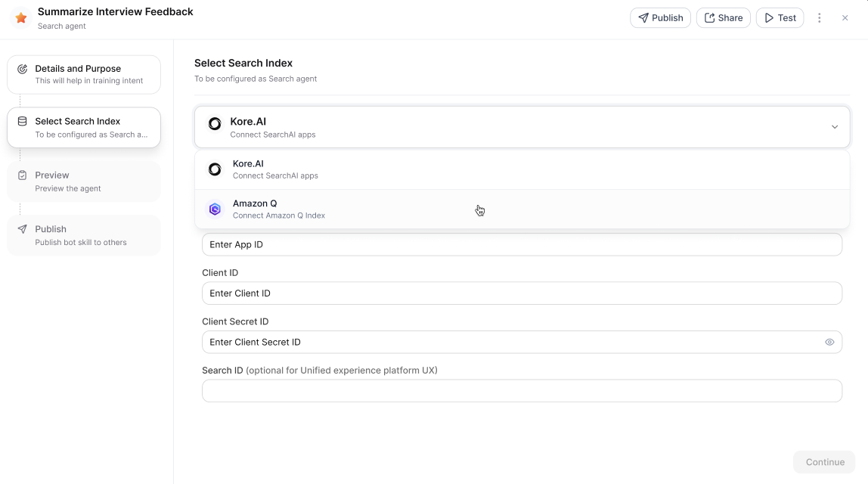Focus the Enter Client ID field

click(x=522, y=293)
